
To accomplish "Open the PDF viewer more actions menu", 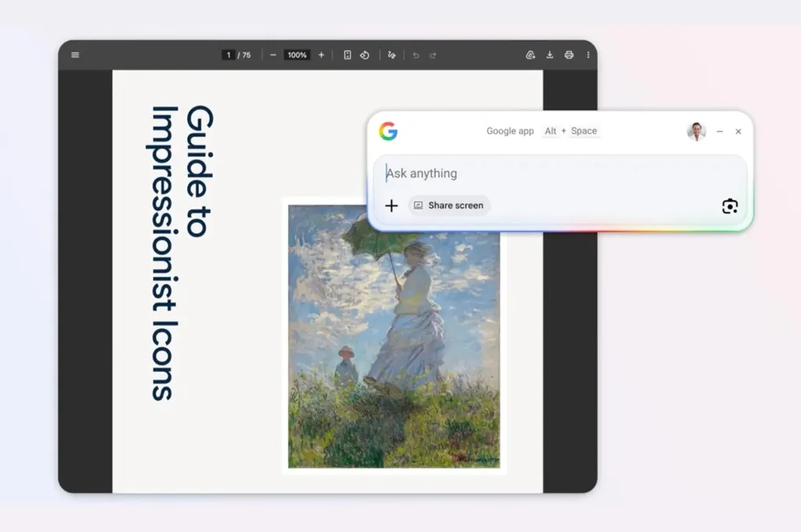I will point(588,55).
